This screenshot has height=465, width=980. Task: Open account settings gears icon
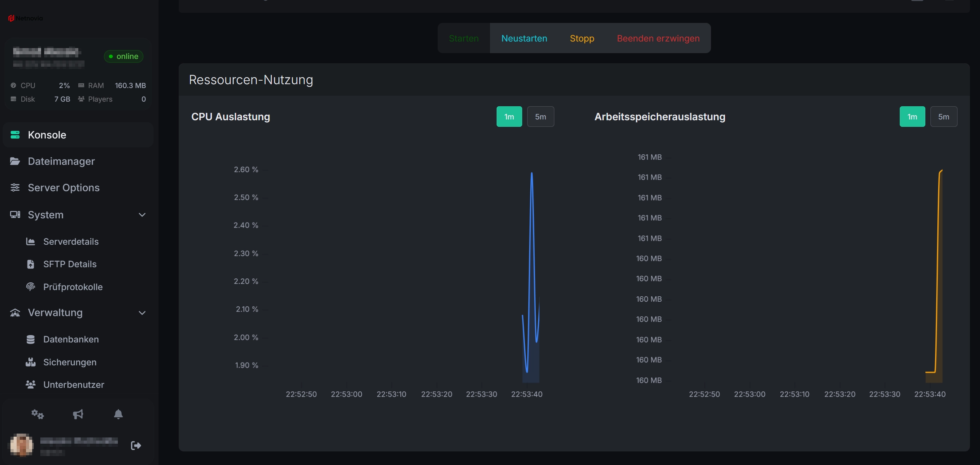click(38, 414)
